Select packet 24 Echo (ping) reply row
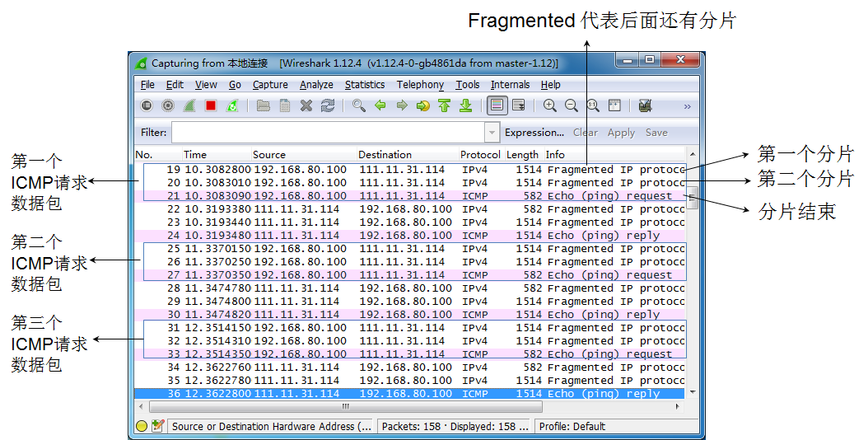Screen dimensions: 868x440 [409, 236]
